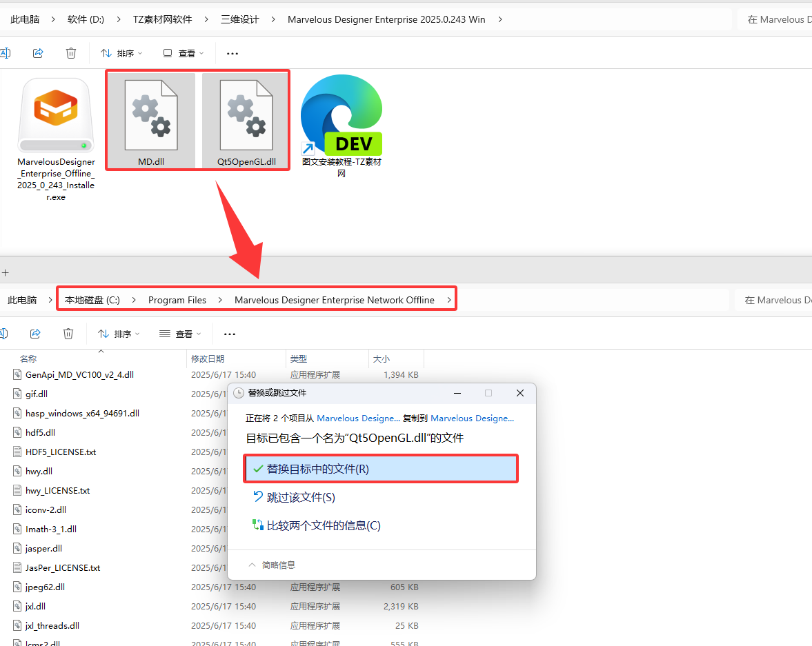Click 软件 (D:) breadcrumb in upper address bar
The width and height of the screenshot is (812, 646).
coord(86,20)
